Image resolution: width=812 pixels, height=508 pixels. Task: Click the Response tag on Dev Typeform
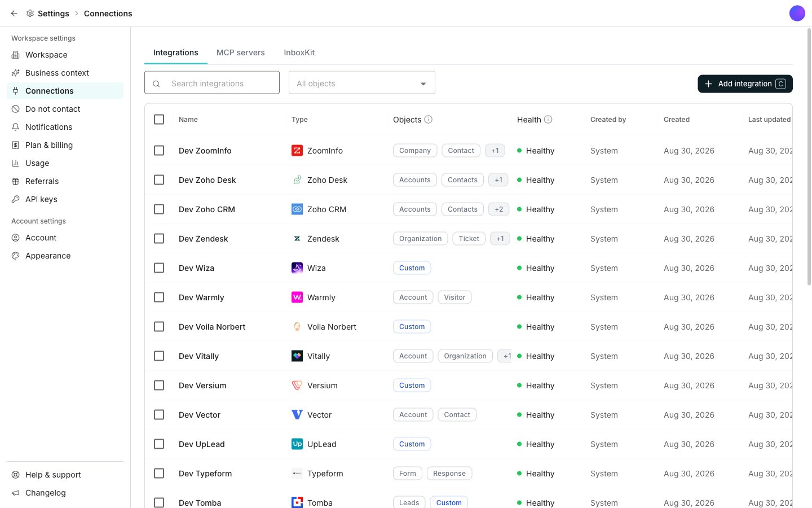(449, 474)
